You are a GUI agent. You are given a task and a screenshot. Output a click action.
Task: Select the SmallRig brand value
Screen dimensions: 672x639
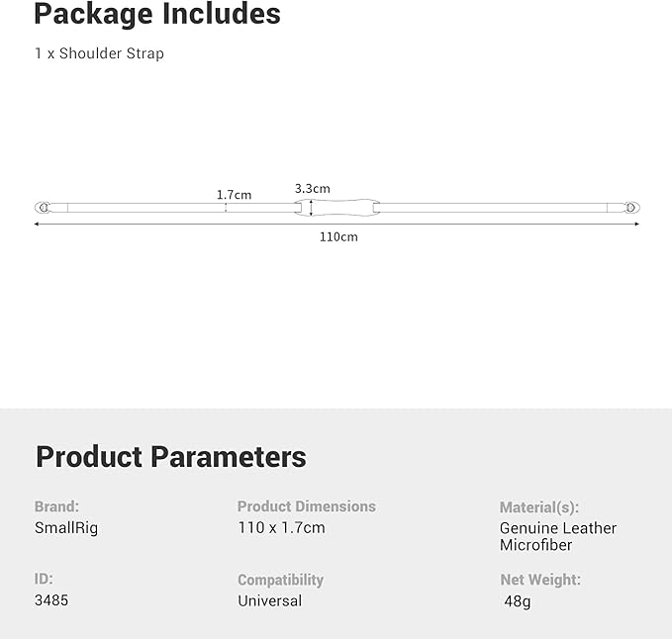66,527
